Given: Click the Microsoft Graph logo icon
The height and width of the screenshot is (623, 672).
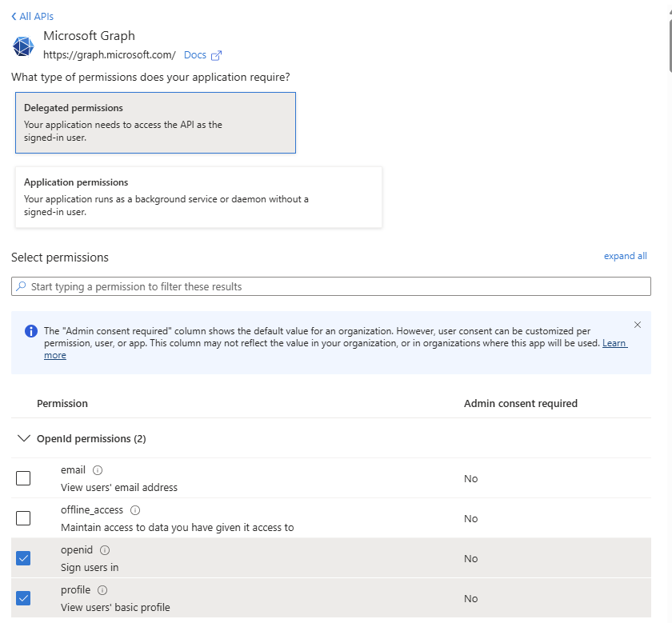Looking at the screenshot, I should (x=23, y=46).
